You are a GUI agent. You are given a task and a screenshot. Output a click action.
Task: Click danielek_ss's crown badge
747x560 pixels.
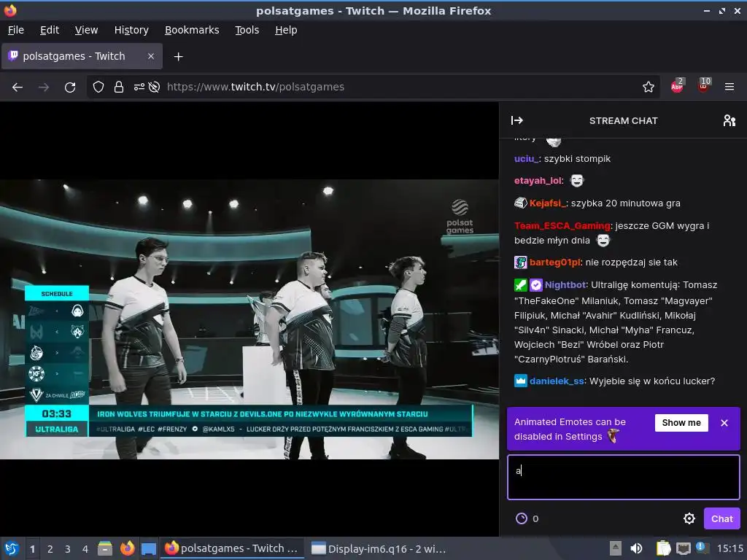pyautogui.click(x=520, y=381)
